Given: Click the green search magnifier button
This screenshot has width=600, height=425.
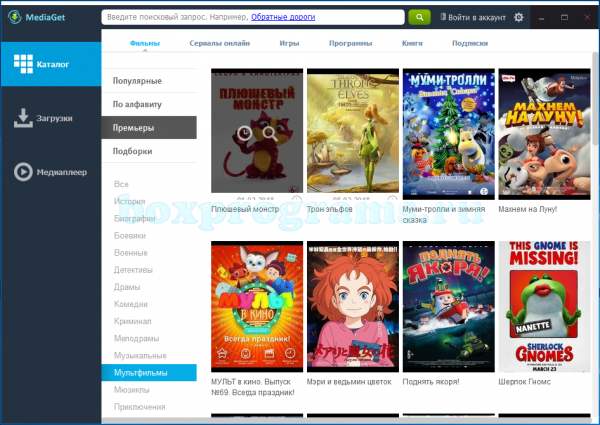Looking at the screenshot, I should 419,17.
